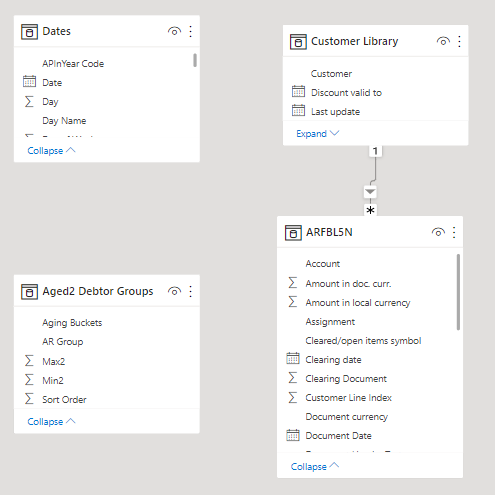Select Amount in local currency field
The image size is (495, 495).
tap(367, 303)
